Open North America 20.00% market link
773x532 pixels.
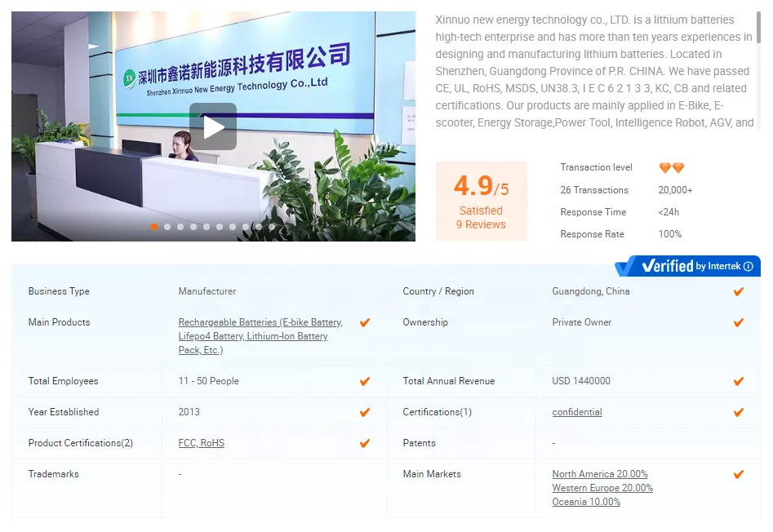(600, 474)
